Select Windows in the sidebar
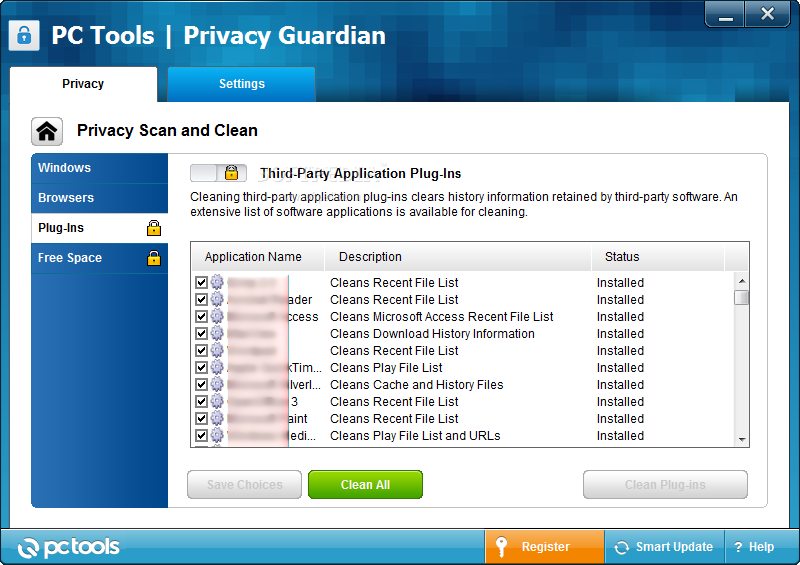This screenshot has height=565, width=800. click(99, 168)
